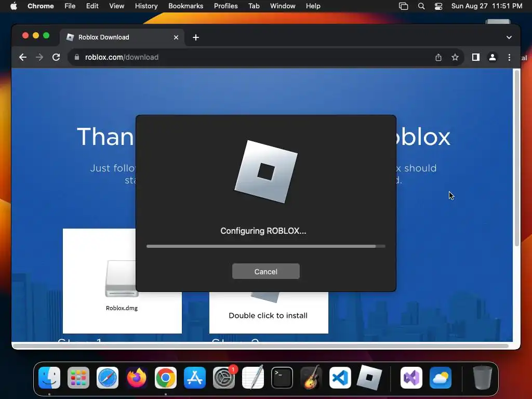The image size is (532, 399).
Task: Bookmark this page with star icon
Action: pyautogui.click(x=455, y=57)
